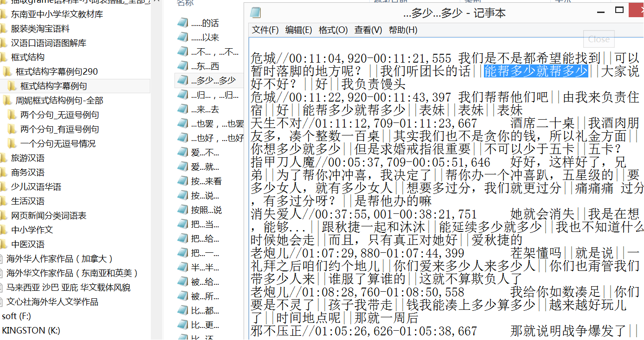
Task: Click the 名称 column header
Action: [184, 3]
